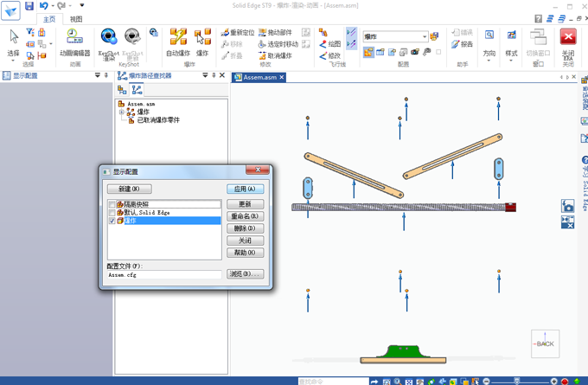Screen dimensions: 588x385
Task: Click the 报告 report tool
Action: (x=462, y=44)
